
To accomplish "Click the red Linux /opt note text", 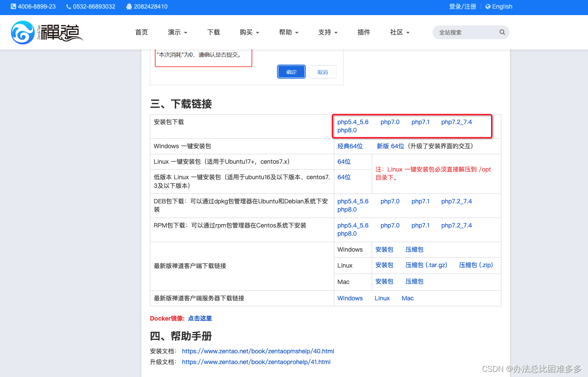I will [433, 174].
